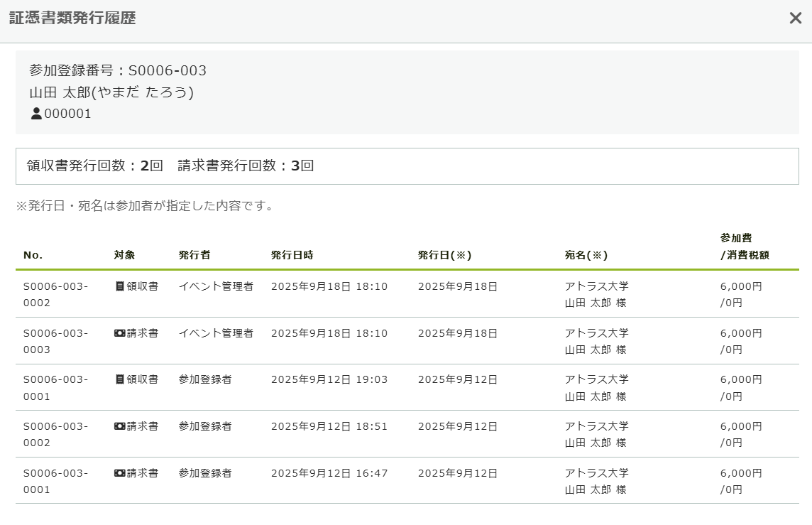Click participant name 山田 太郎(やまだ たろう)
This screenshot has height=525, width=812.
[111, 92]
